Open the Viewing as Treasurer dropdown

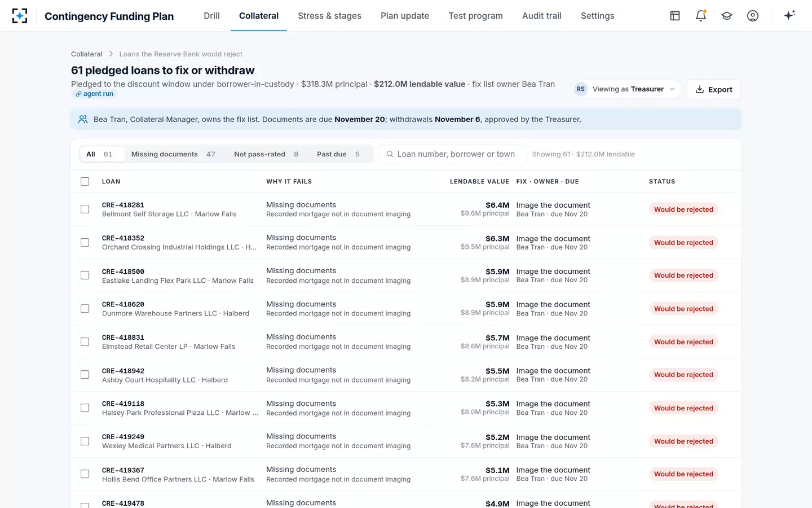click(626, 89)
